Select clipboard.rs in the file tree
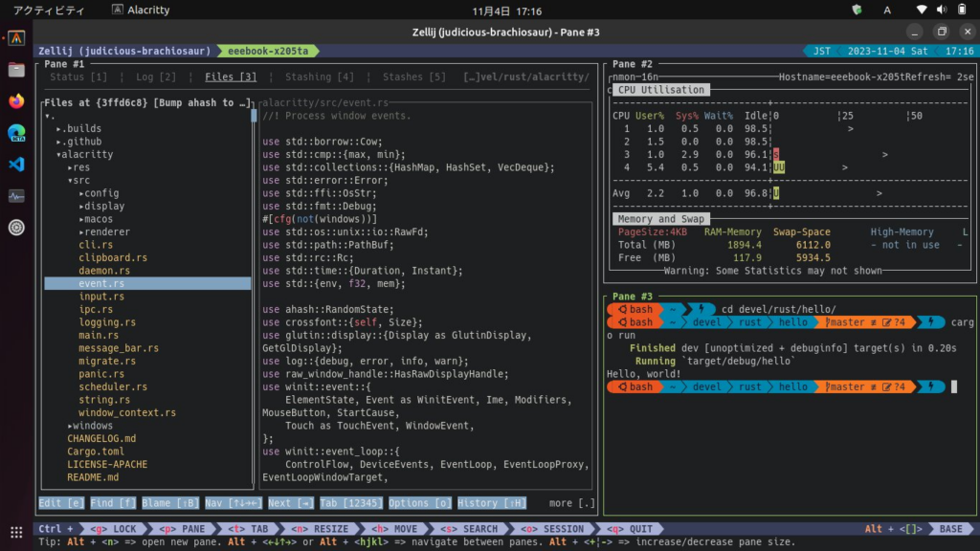This screenshot has width=980, height=551. (x=113, y=258)
